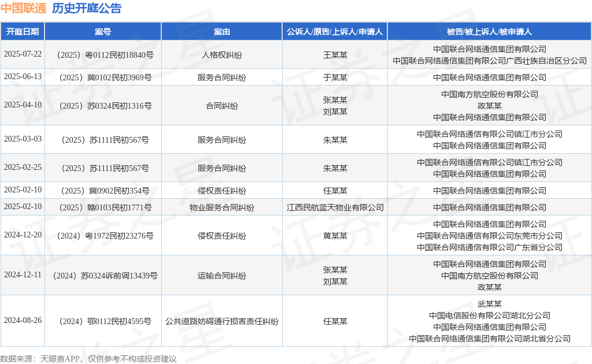Click defendant 武某某
Viewport: 592px width, 364px height.
[490, 304]
